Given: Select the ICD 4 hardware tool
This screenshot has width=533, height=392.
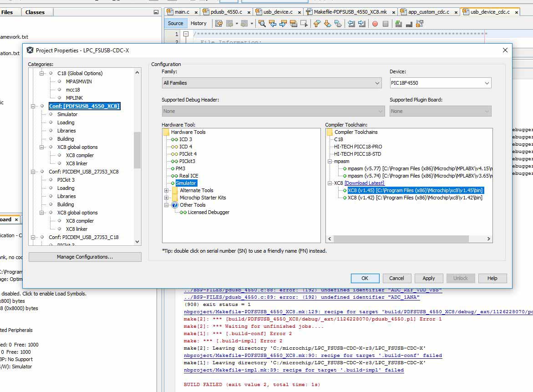Looking at the screenshot, I should pyautogui.click(x=185, y=147).
